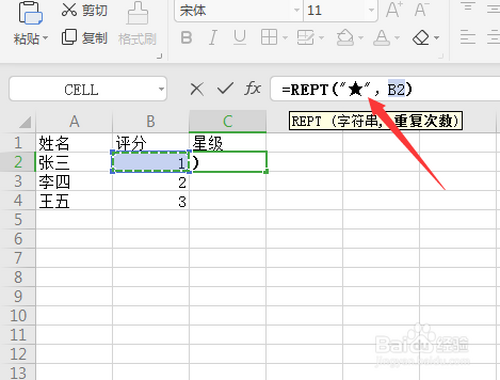The width and height of the screenshot is (500, 380).
Task: Select row 5 header
Action: (18, 220)
